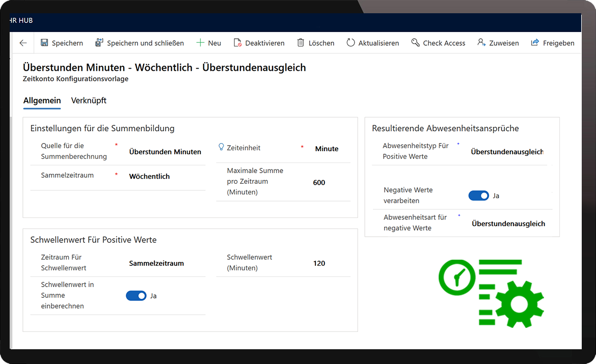Turn off Schwellenwert in Summe einberechnen

136,295
